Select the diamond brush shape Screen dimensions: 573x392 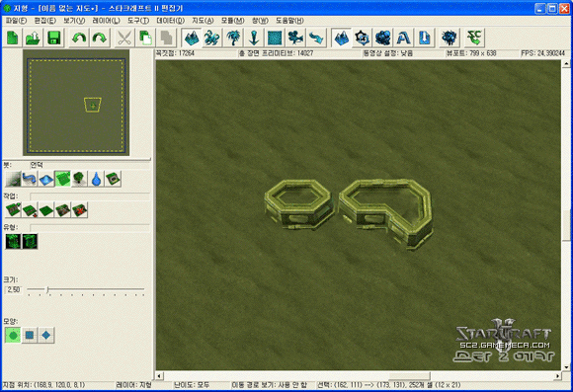46,335
